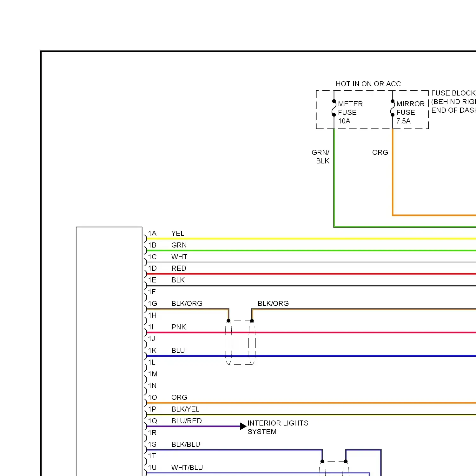Viewport: 476px width, 476px height.
Task: Click the HOT IN ON OR ACC label
Action: 368,84
